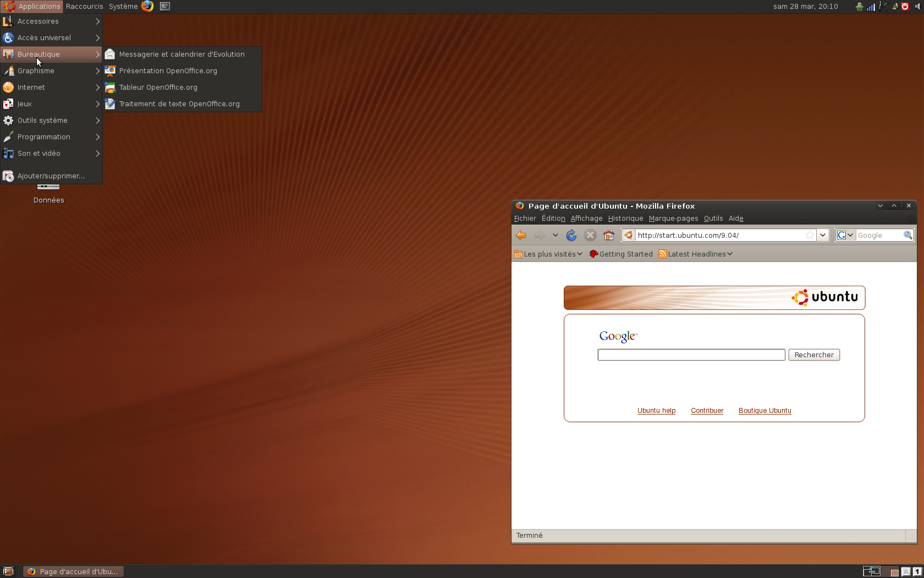
Task: Click the bookmark star in URL bar
Action: click(810, 235)
